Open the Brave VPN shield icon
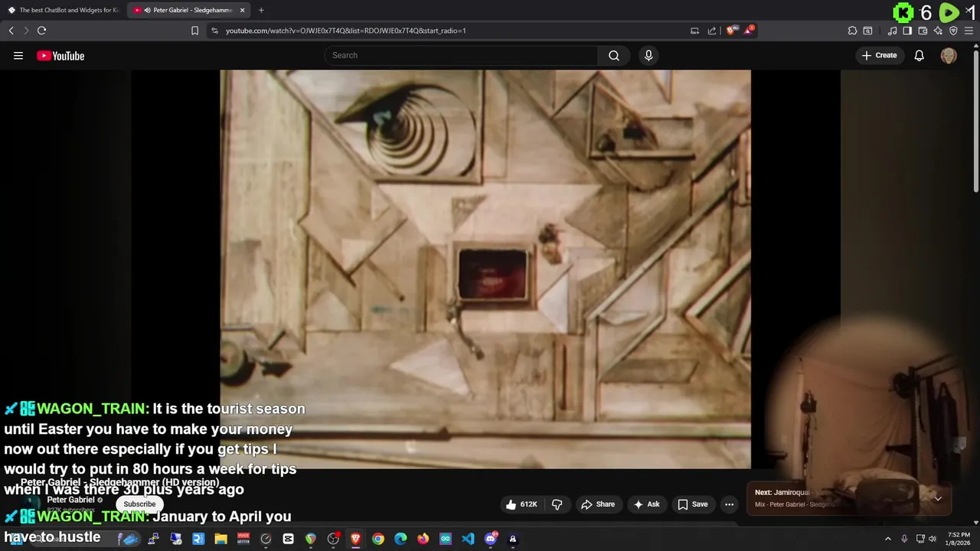 click(953, 31)
